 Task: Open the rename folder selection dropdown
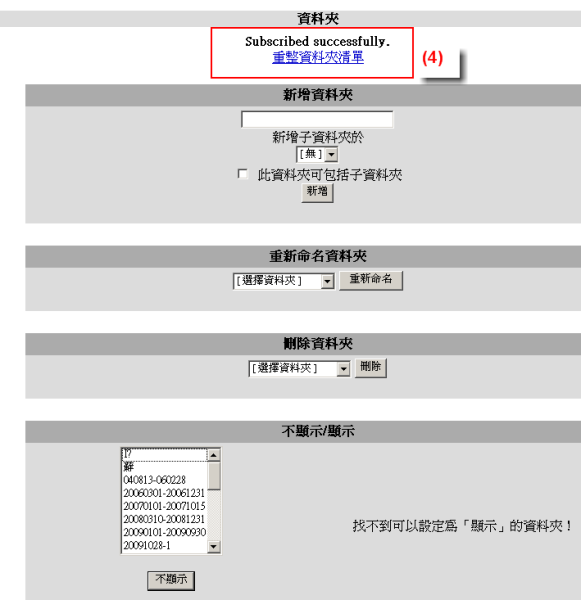284,281
